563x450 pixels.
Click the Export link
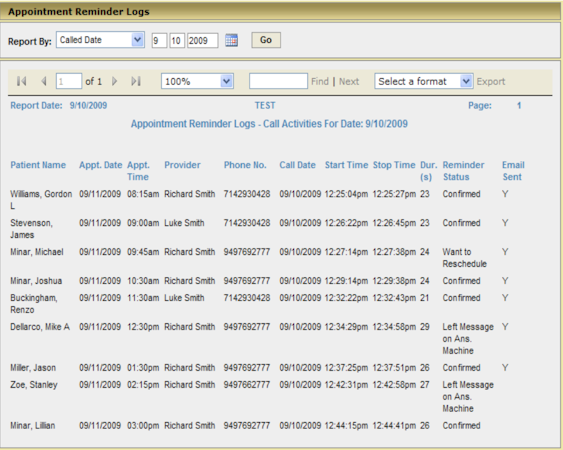(491, 82)
